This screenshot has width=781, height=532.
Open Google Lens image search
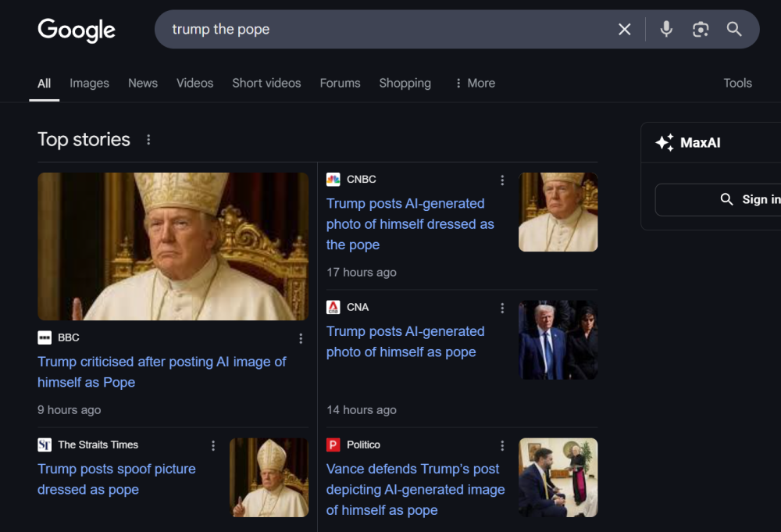pyautogui.click(x=700, y=29)
